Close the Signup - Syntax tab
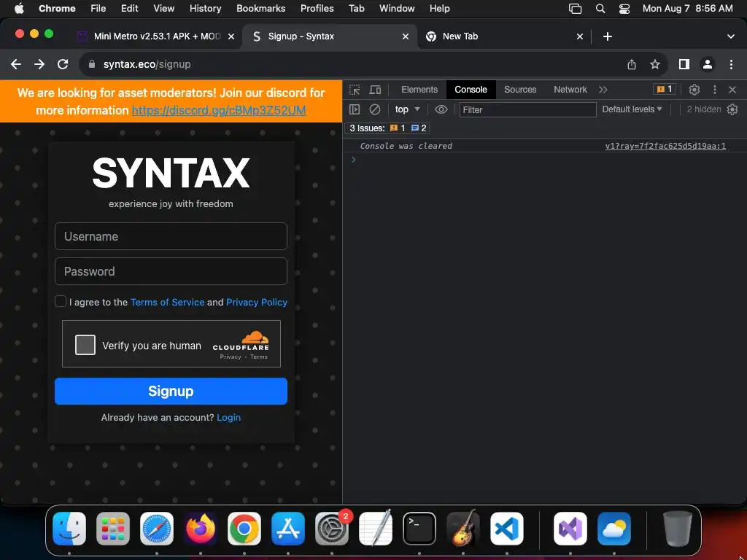The width and height of the screenshot is (747, 560). 406,36
